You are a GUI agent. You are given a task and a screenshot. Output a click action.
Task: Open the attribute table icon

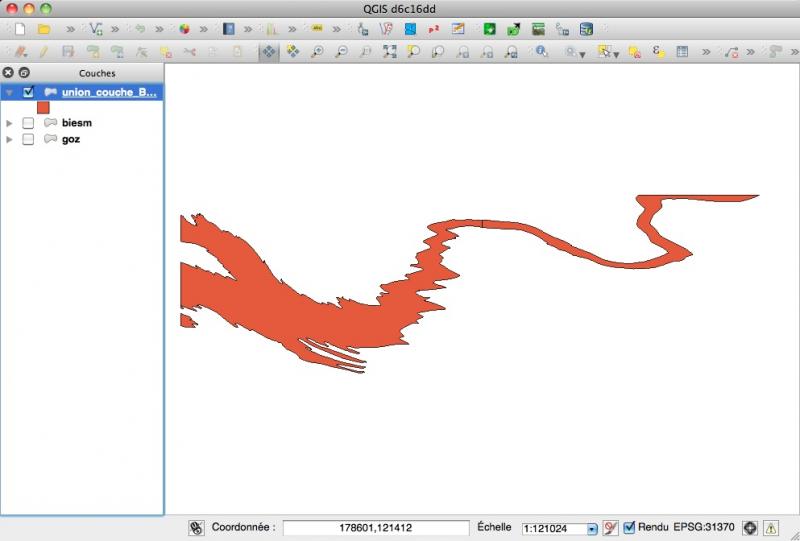pyautogui.click(x=683, y=52)
